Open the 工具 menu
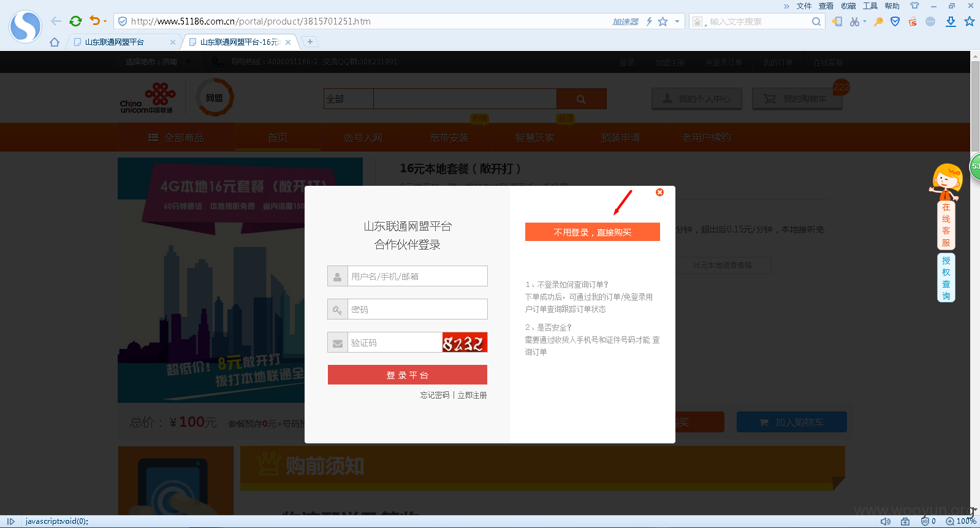Image resolution: width=980 pixels, height=528 pixels. click(870, 6)
